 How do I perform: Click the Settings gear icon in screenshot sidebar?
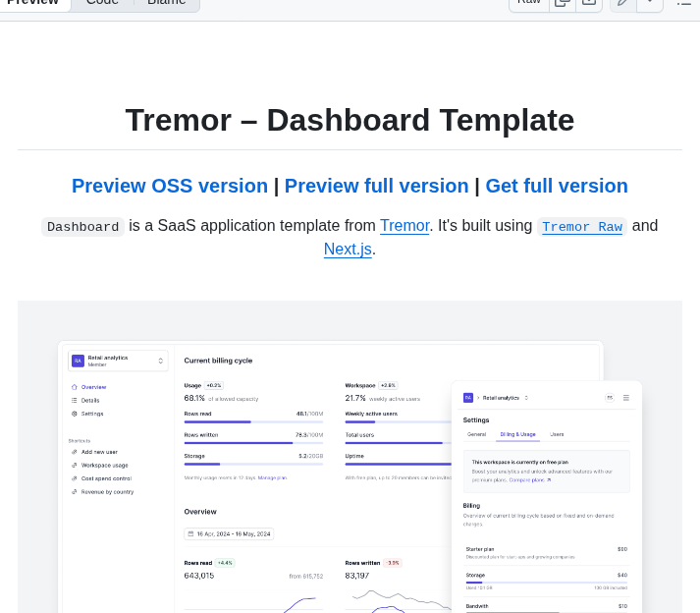point(74,414)
